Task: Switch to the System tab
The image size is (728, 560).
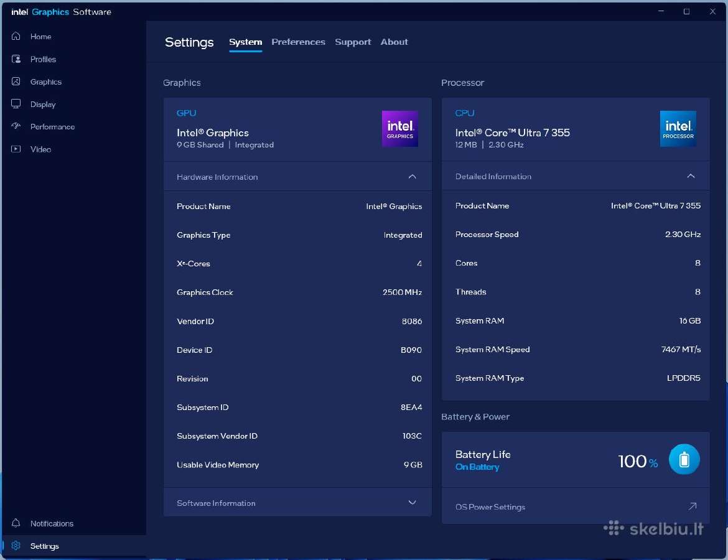Action: point(245,42)
